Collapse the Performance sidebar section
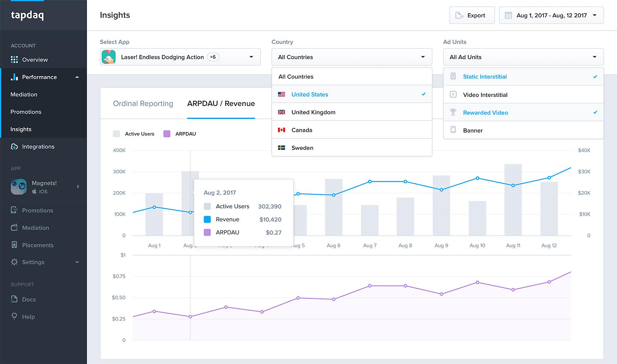Screen dimensions: 617x364 pyautogui.click(x=77, y=77)
